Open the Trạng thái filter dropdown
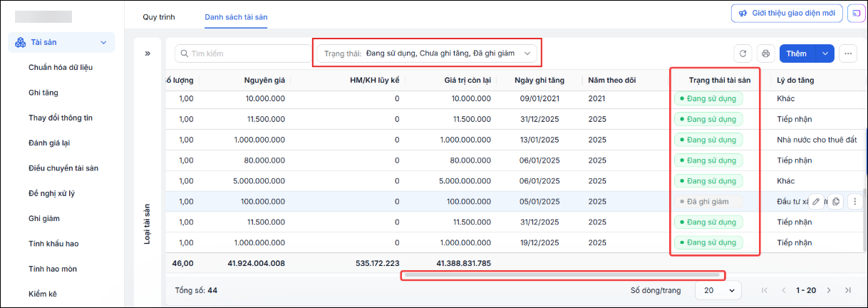The image size is (868, 308). [428, 53]
